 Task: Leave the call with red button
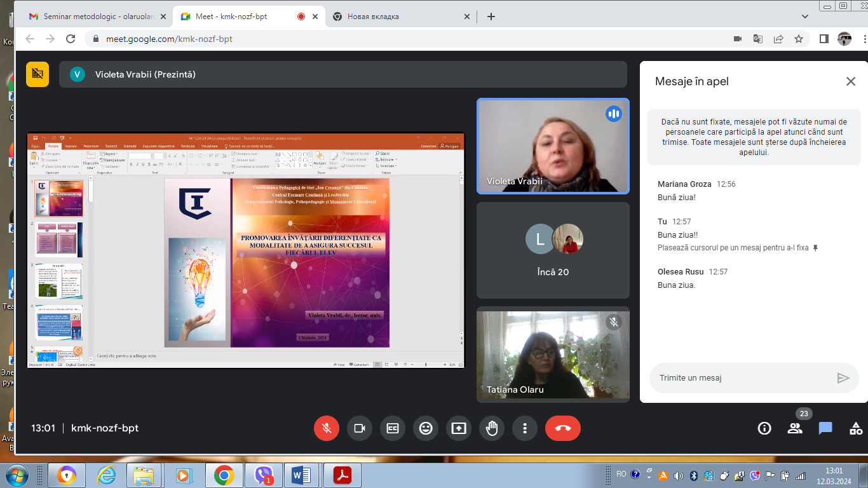click(563, 428)
